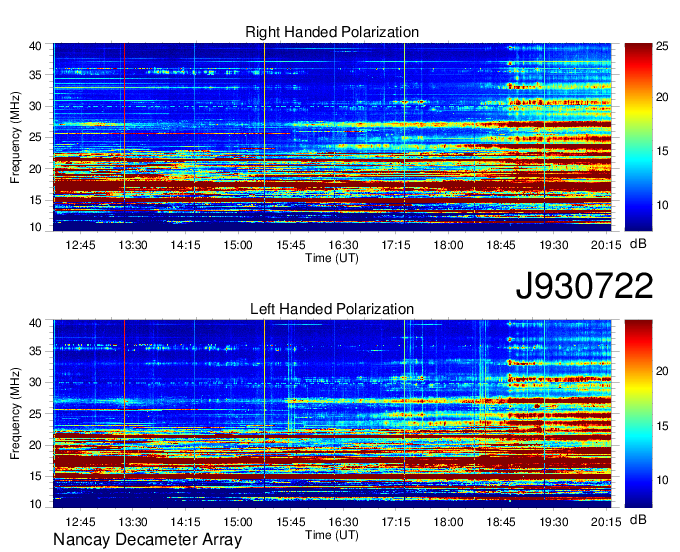Click "19:30" tick on Right Handed time axis
The height and width of the screenshot is (552, 680).
coord(553,245)
